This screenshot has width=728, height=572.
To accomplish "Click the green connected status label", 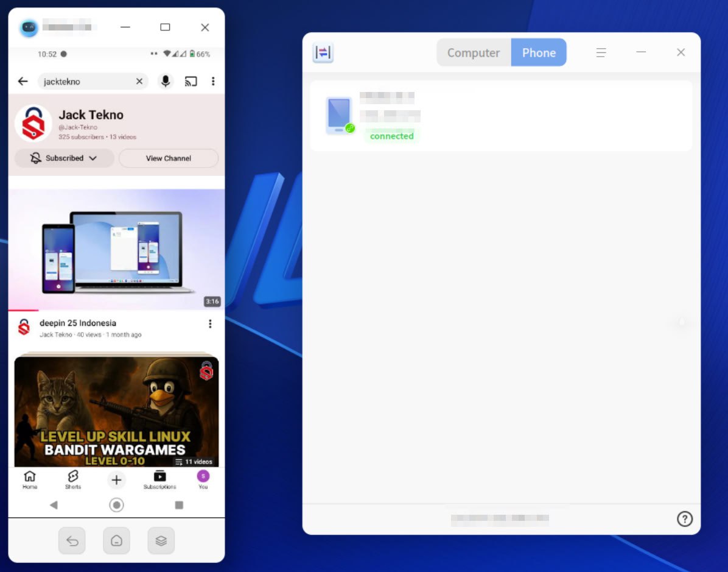I will [x=392, y=136].
